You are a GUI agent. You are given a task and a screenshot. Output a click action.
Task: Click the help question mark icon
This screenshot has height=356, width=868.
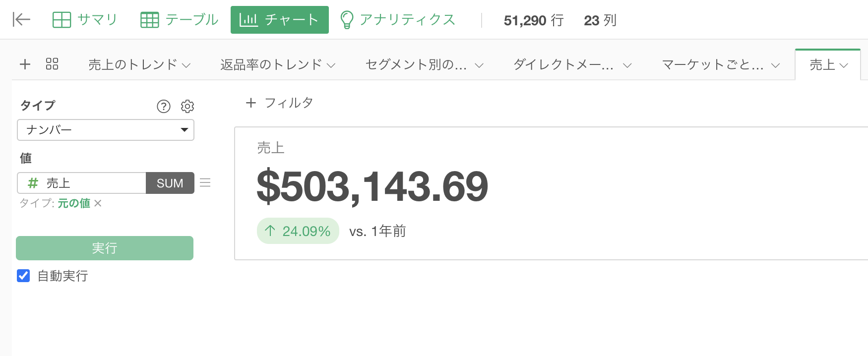(163, 106)
